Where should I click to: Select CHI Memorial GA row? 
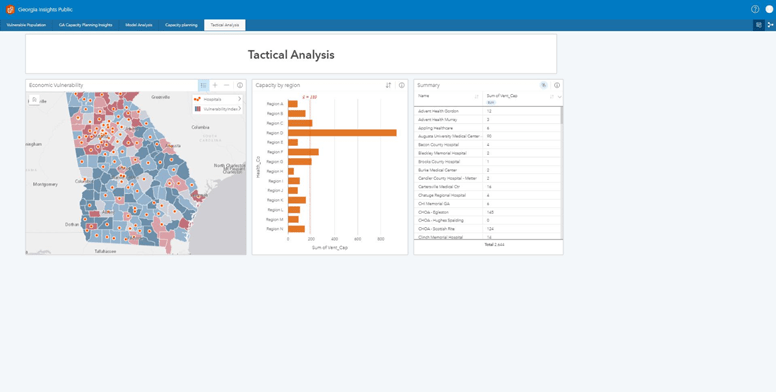pos(487,203)
